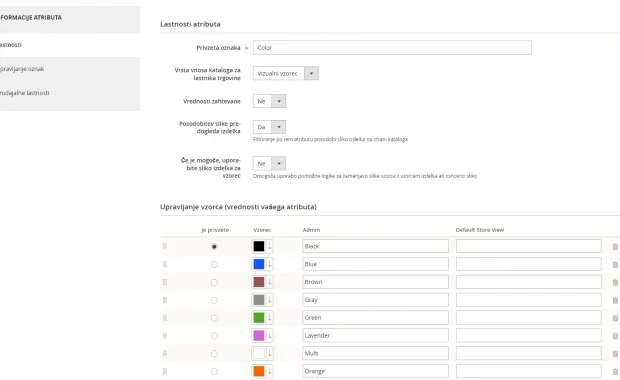Viewport: 620px width, 380px height.
Task: Pick the green color swatch
Action: click(259, 318)
